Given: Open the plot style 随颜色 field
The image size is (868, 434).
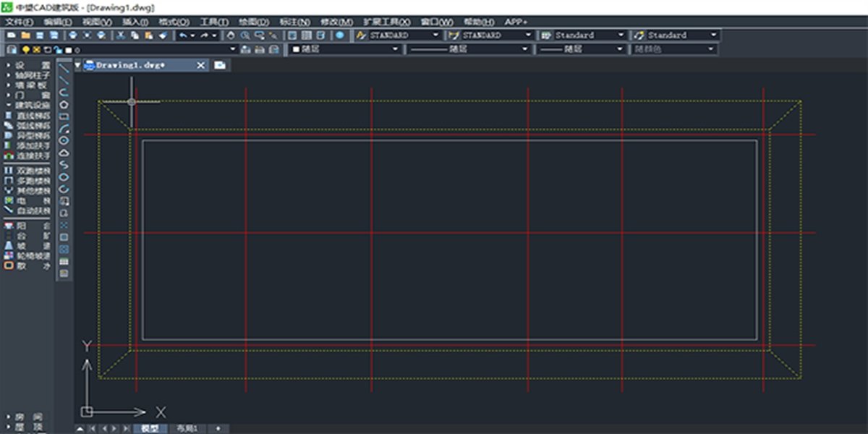Looking at the screenshot, I should pyautogui.click(x=674, y=49).
